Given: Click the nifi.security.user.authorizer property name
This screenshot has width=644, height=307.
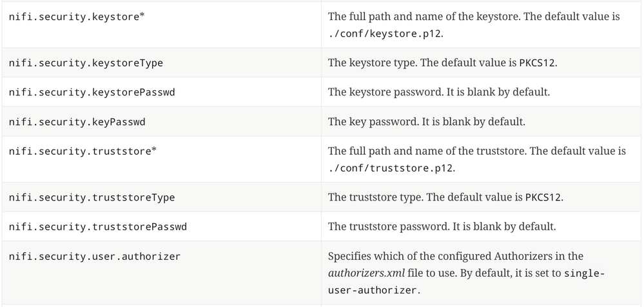Looking at the screenshot, I should coord(94,257).
